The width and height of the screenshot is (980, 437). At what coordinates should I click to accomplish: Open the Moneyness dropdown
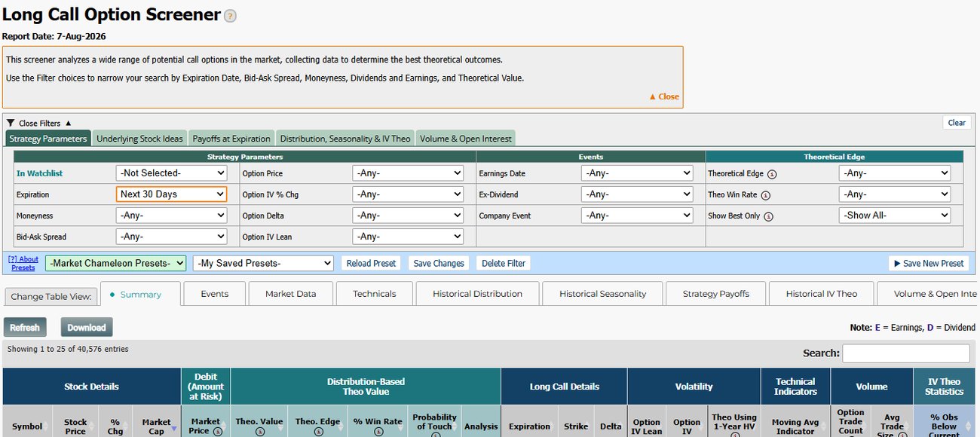(171, 215)
